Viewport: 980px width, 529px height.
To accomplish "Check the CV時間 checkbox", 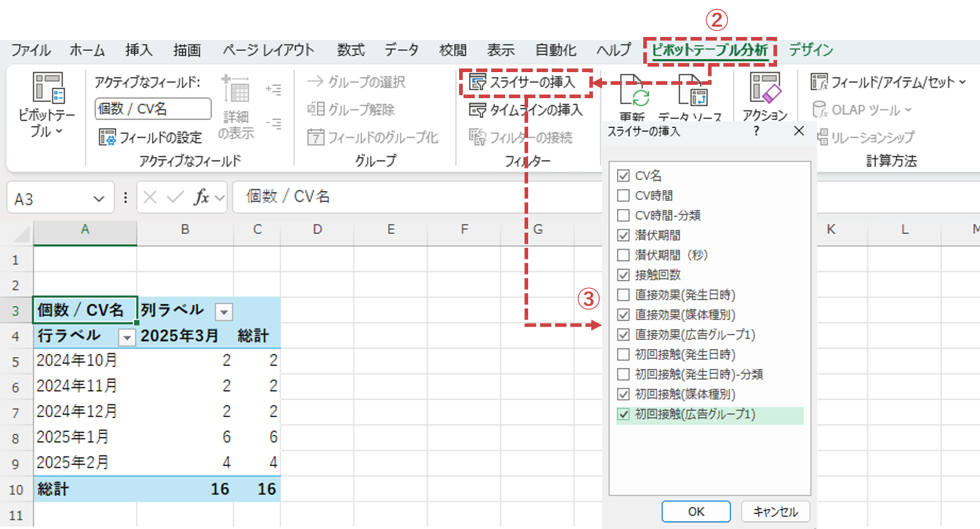I will tap(623, 196).
